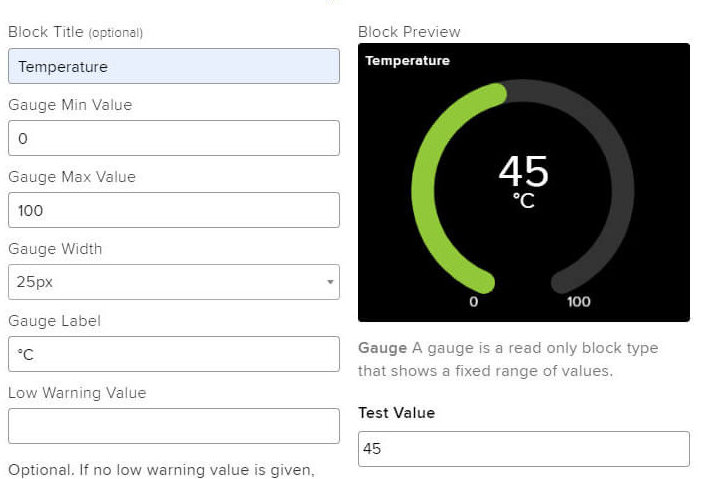Click the 100 maximum label under the gauge
Screen dimensions: 704x479
tap(578, 302)
